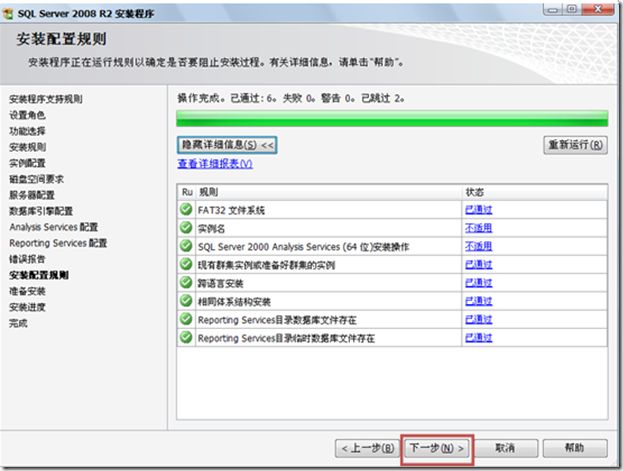Select 完成 step in sidebar
This screenshot has height=471, width=623.
18,323
